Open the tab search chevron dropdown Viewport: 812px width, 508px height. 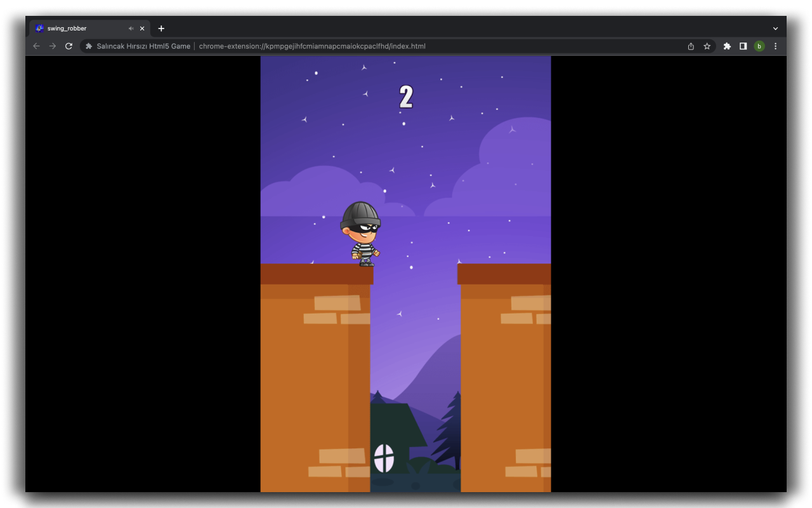[775, 28]
